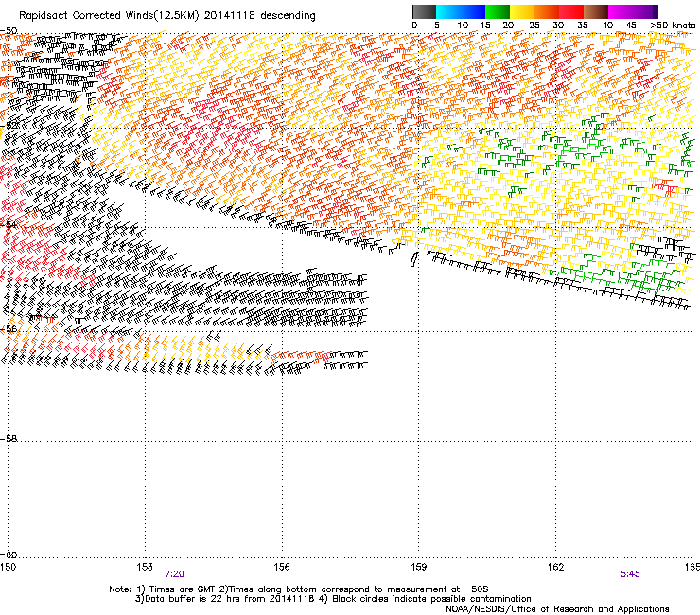This screenshot has width=700, height=615.
Task: Click the longitude label 156
Action: coord(282,567)
